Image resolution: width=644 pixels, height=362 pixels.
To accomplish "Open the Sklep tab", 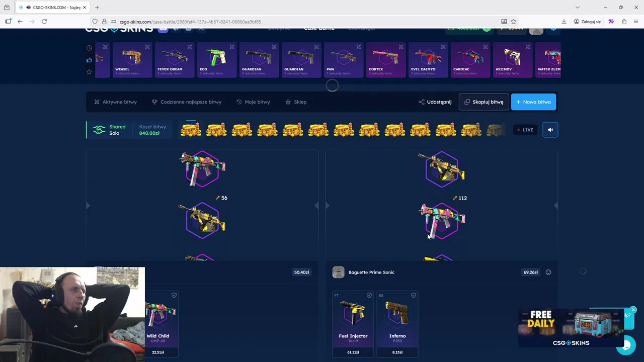I will [x=296, y=102].
